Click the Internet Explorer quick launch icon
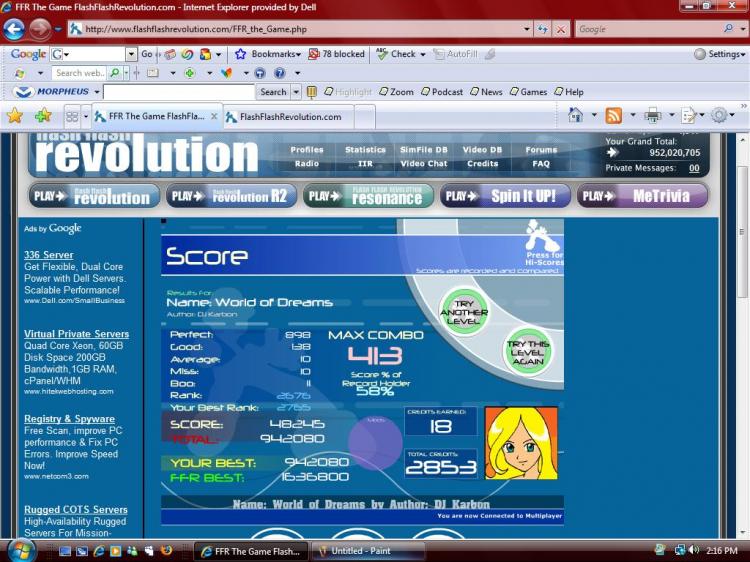750x562 pixels. pos(99,551)
